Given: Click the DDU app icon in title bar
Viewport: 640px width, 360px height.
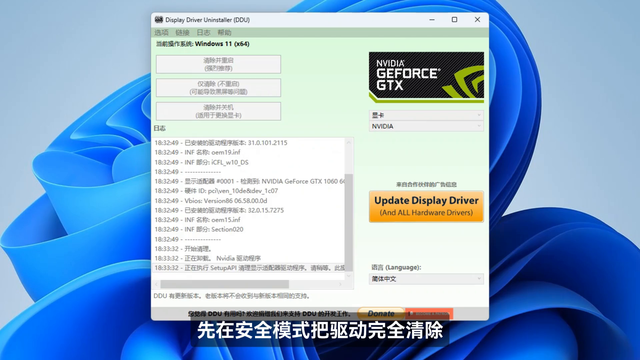Looking at the screenshot, I should click(159, 20).
